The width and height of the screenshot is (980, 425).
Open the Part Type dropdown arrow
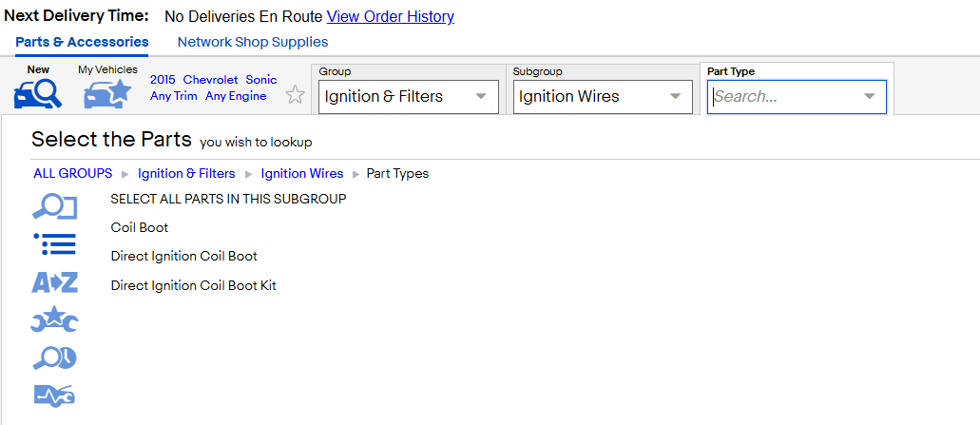tap(870, 96)
